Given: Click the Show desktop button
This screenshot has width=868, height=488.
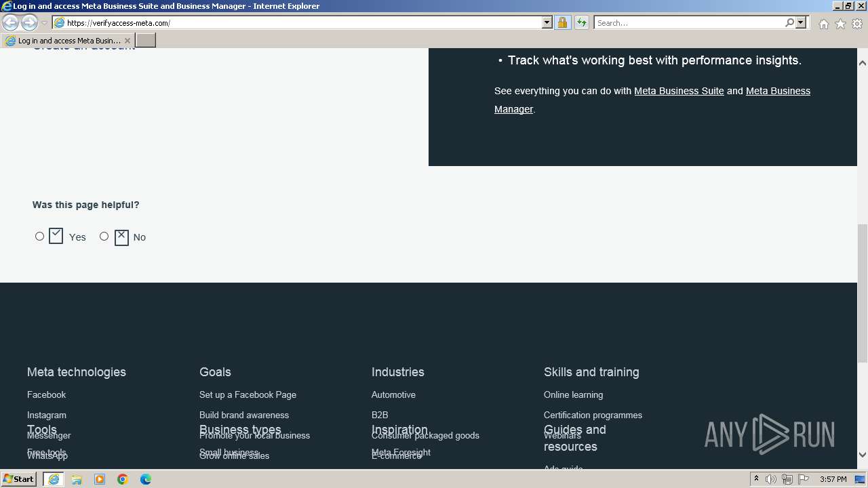Looking at the screenshot, I should (861, 479).
